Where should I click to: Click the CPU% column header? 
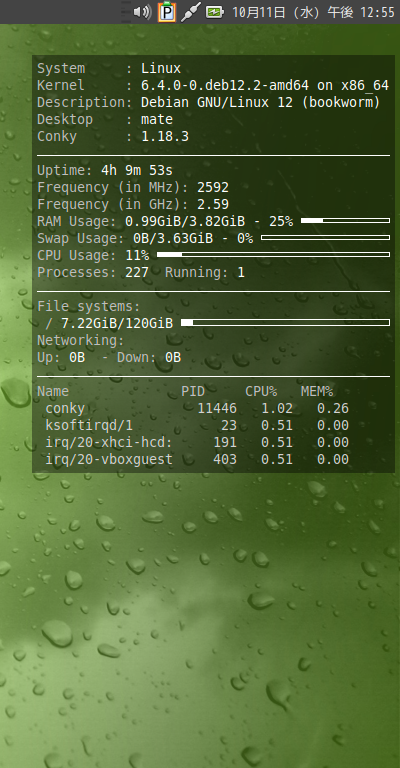coord(261,392)
